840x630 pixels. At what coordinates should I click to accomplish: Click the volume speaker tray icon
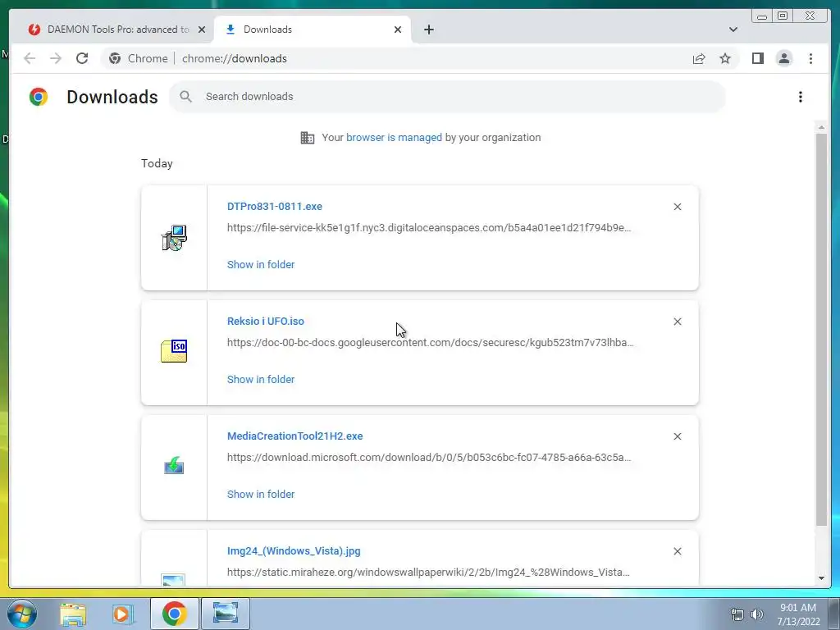(757, 614)
